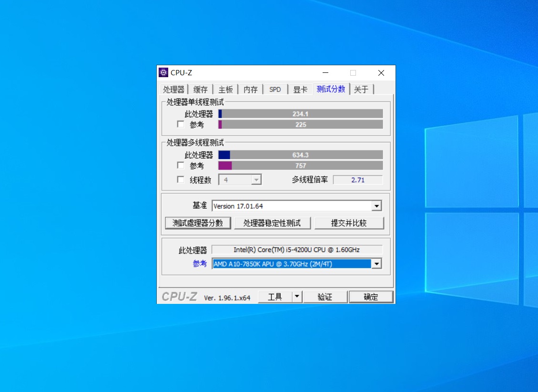
Task: Expand the reference AMD A10-7850K dropdown
Action: pos(377,264)
